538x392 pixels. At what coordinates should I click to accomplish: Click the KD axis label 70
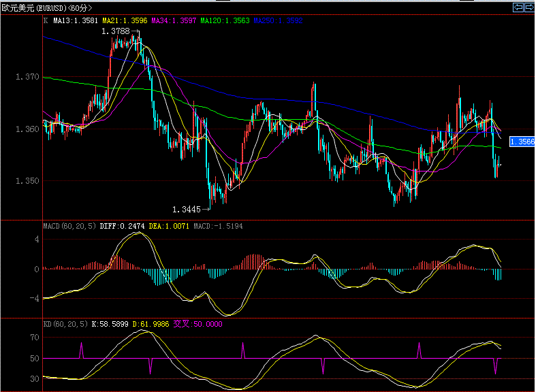35,338
